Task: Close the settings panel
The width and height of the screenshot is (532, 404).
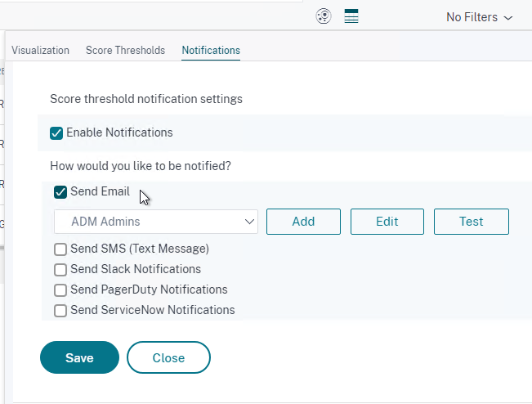Action: [x=168, y=357]
